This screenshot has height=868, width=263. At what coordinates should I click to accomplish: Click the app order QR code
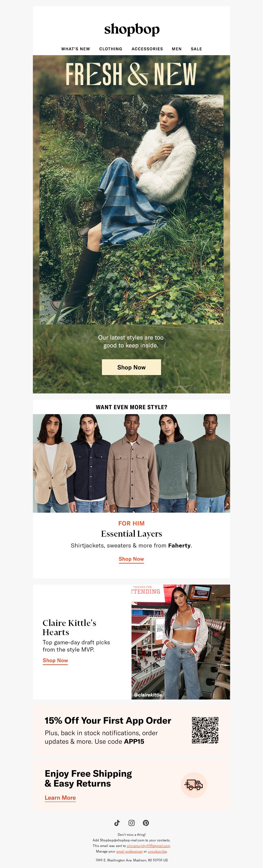[205, 730]
